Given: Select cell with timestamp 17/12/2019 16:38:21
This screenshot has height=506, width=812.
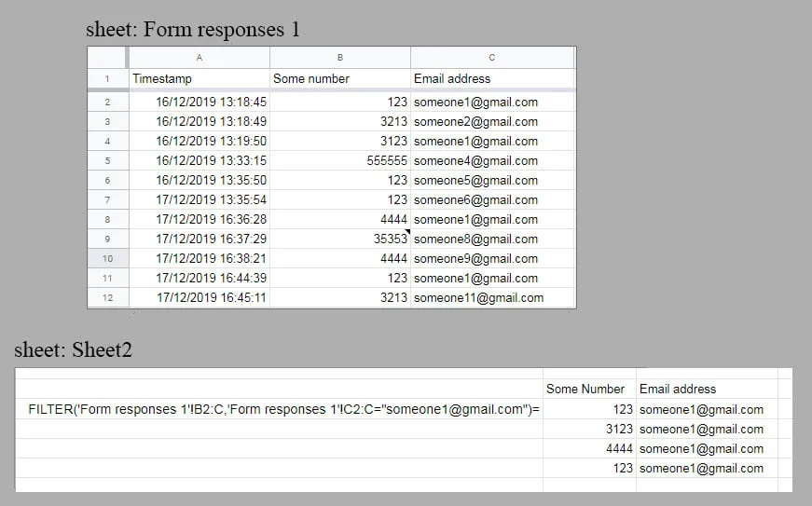Looking at the screenshot, I should (x=200, y=258).
